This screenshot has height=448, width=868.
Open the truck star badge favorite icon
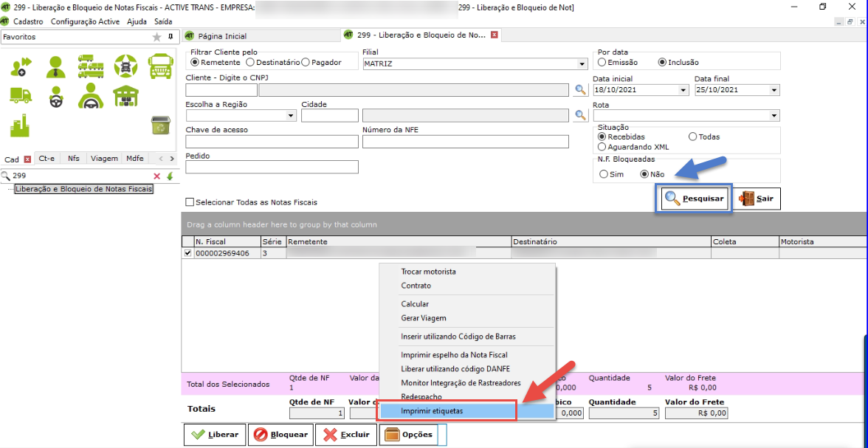125,66
